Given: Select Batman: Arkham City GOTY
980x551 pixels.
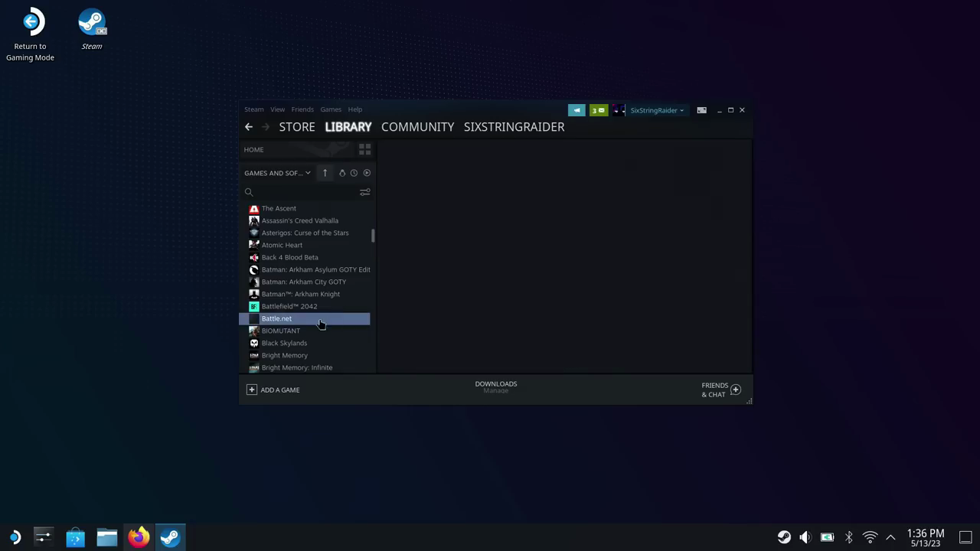Looking at the screenshot, I should 305,282.
